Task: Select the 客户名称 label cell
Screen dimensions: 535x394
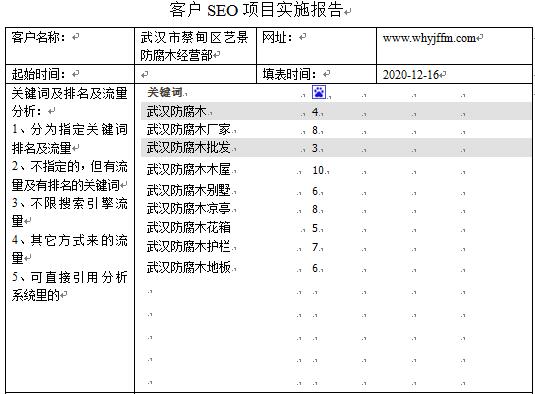Action: pyautogui.click(x=70, y=46)
